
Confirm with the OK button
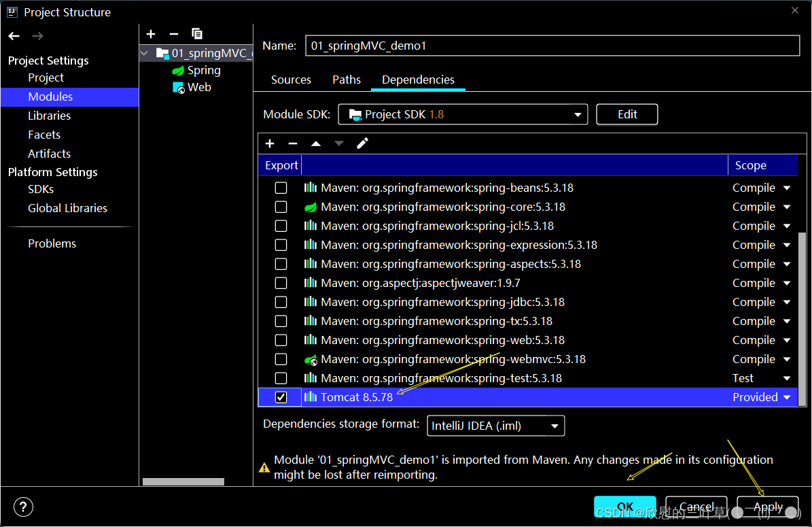tap(625, 507)
